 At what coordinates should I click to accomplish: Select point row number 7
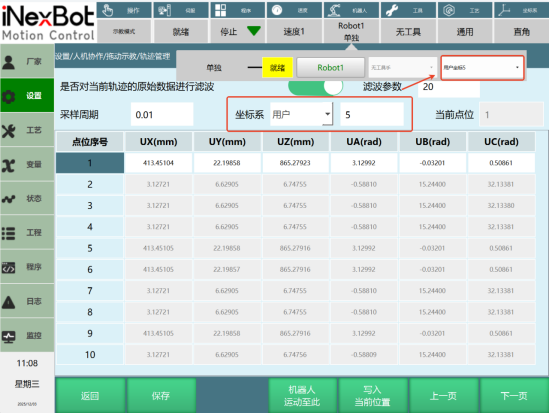(x=90, y=291)
